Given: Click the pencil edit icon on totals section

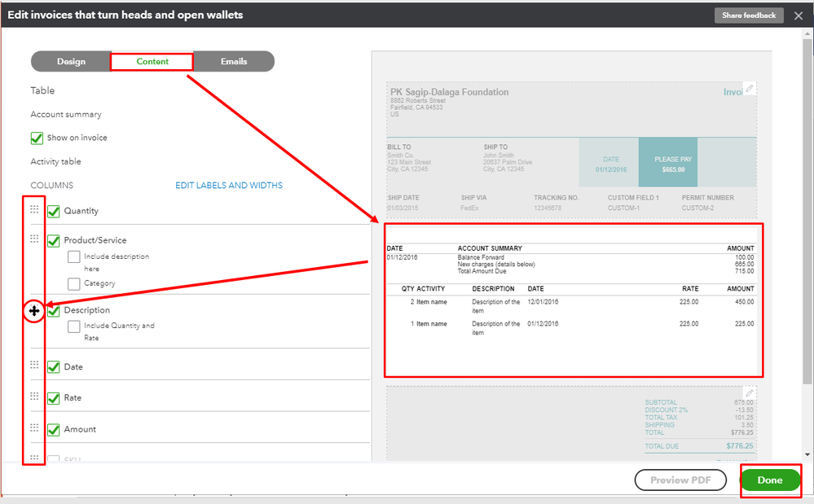Looking at the screenshot, I should pos(750,393).
